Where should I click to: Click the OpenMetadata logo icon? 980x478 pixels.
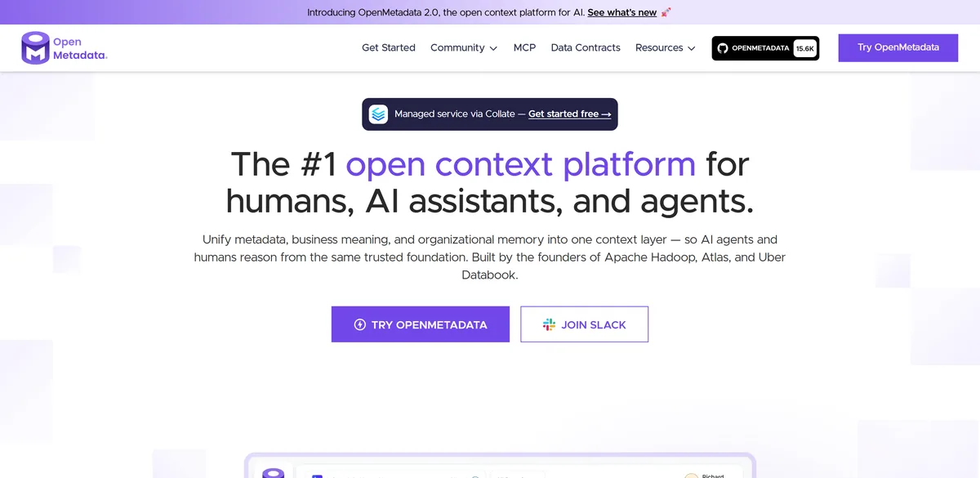(x=35, y=48)
